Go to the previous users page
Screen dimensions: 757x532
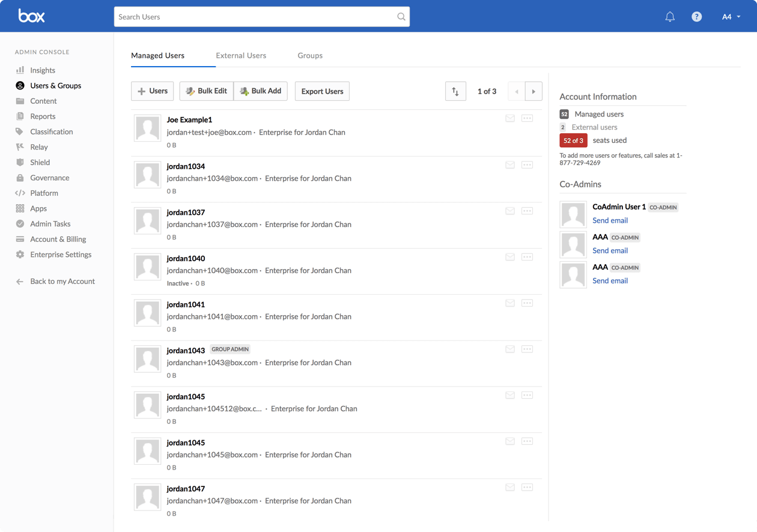click(517, 91)
